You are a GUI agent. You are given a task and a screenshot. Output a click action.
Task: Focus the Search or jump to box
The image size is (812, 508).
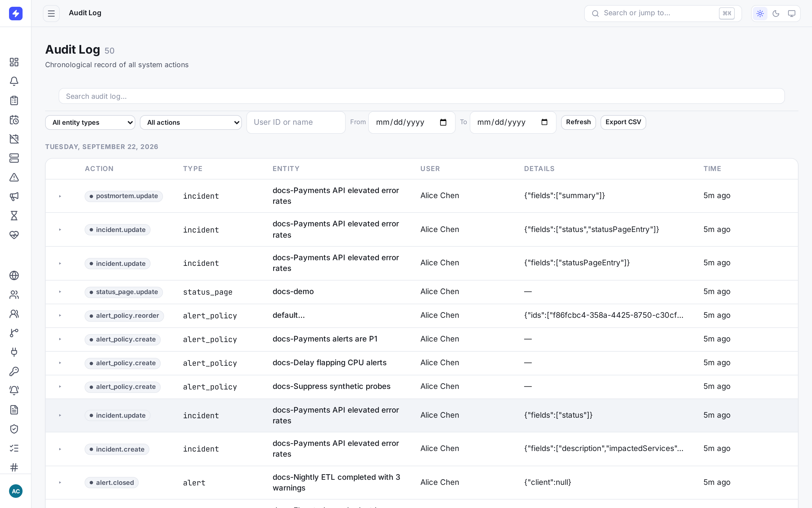(663, 14)
